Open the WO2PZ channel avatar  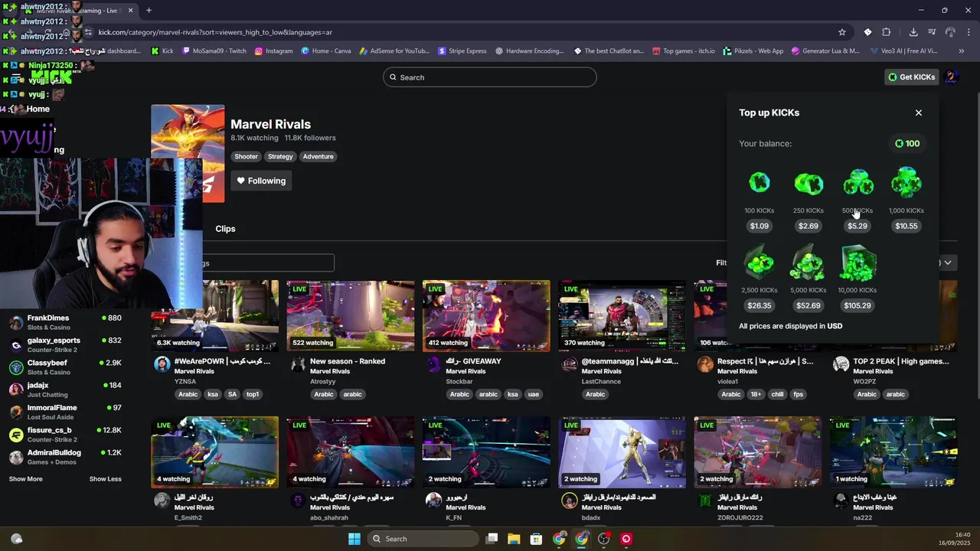coord(841,364)
